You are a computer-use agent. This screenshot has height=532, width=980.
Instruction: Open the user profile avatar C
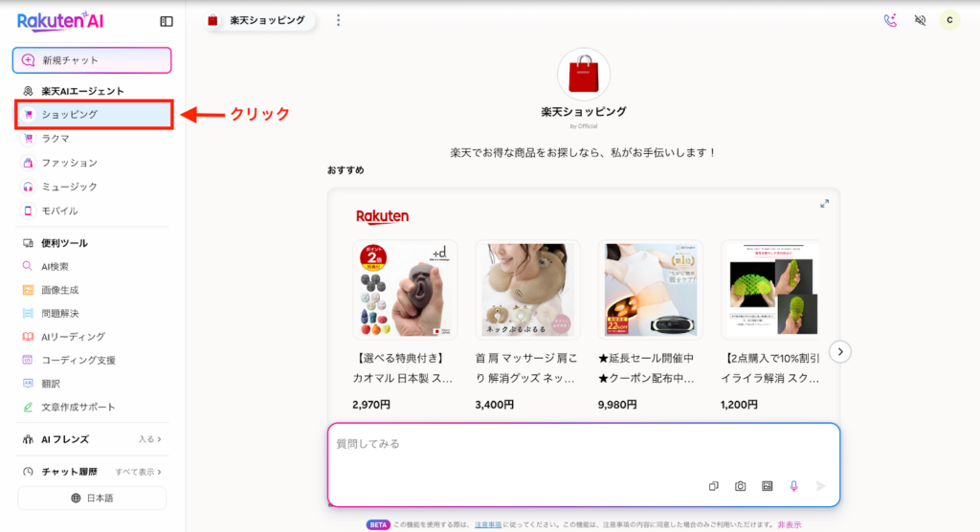point(949,20)
